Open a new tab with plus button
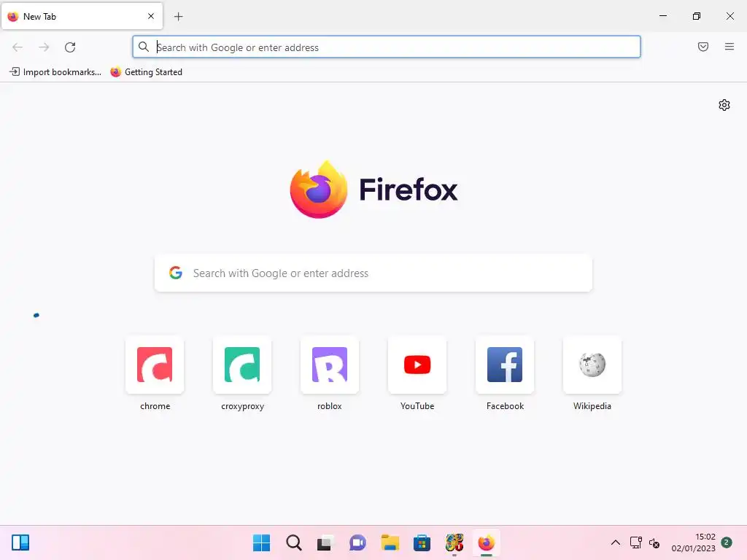Viewport: 747px width, 560px height. (x=178, y=17)
